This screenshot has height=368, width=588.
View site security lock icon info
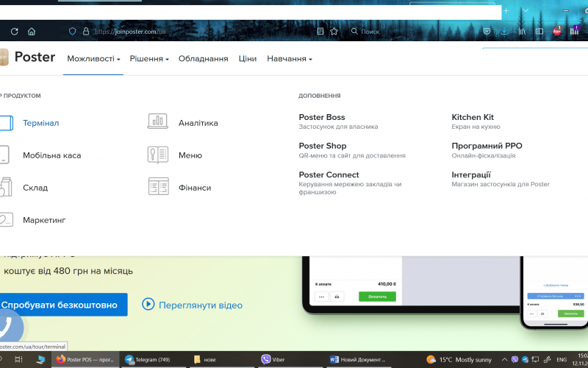pos(86,31)
